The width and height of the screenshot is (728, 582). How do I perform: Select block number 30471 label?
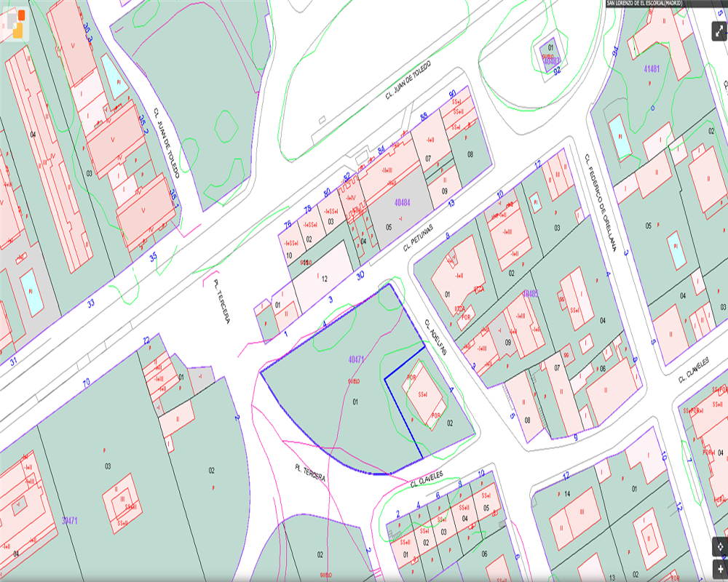tap(70, 520)
